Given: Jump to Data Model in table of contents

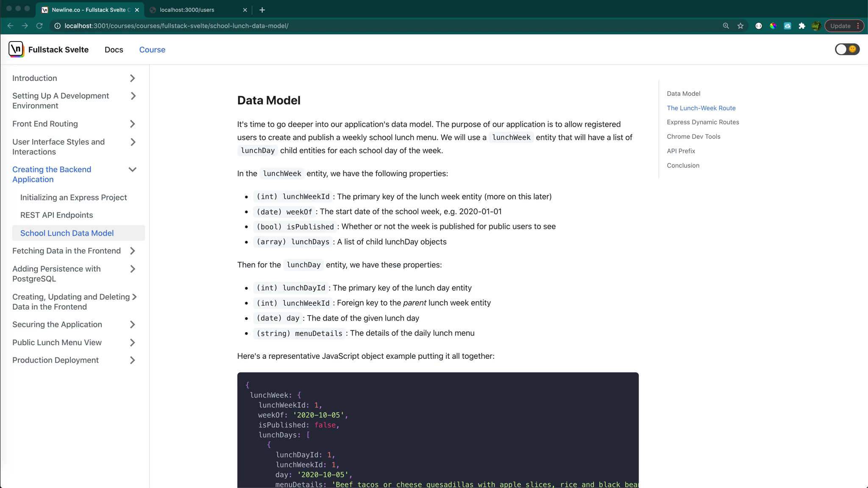Looking at the screenshot, I should (x=683, y=94).
